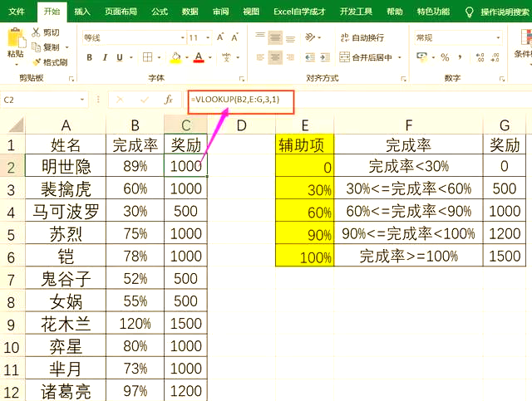The height and width of the screenshot is (401, 532).
Task: Apply red font color
Action: pos(199,57)
